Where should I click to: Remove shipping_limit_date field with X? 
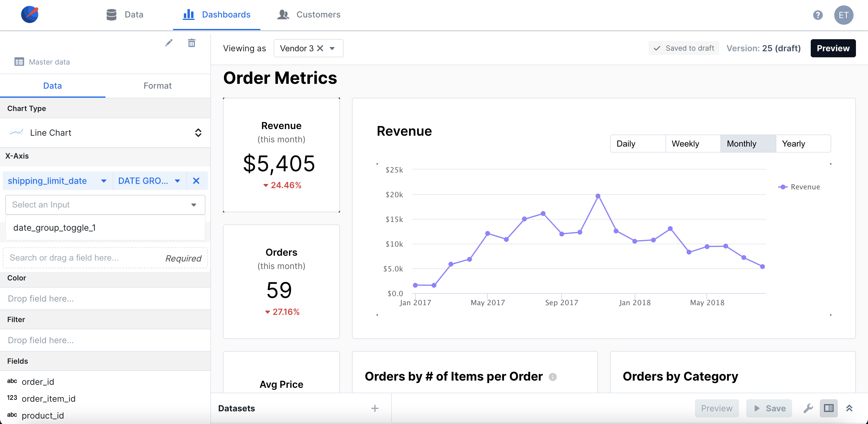click(196, 181)
